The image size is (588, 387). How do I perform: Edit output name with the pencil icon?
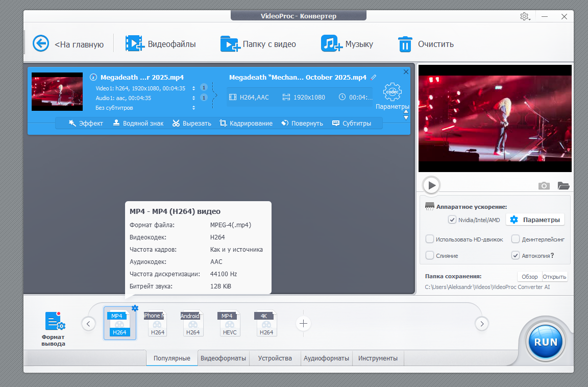[373, 77]
